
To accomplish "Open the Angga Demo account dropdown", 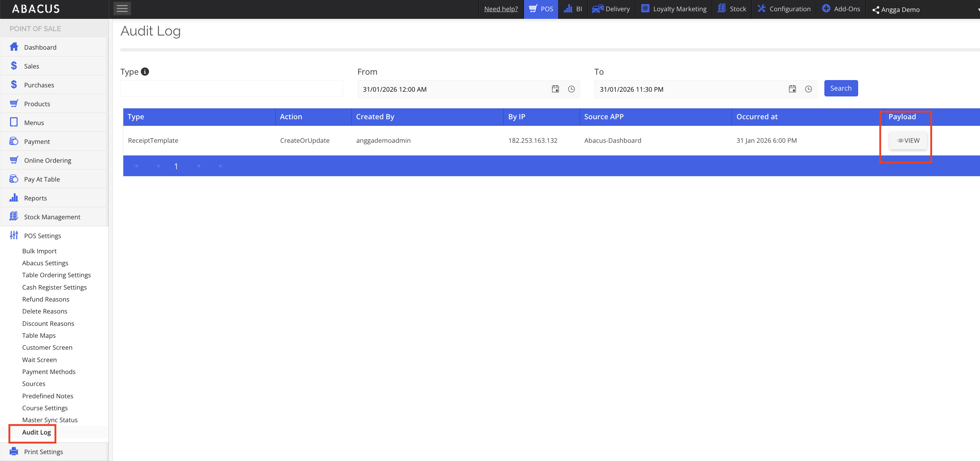I will (x=900, y=9).
